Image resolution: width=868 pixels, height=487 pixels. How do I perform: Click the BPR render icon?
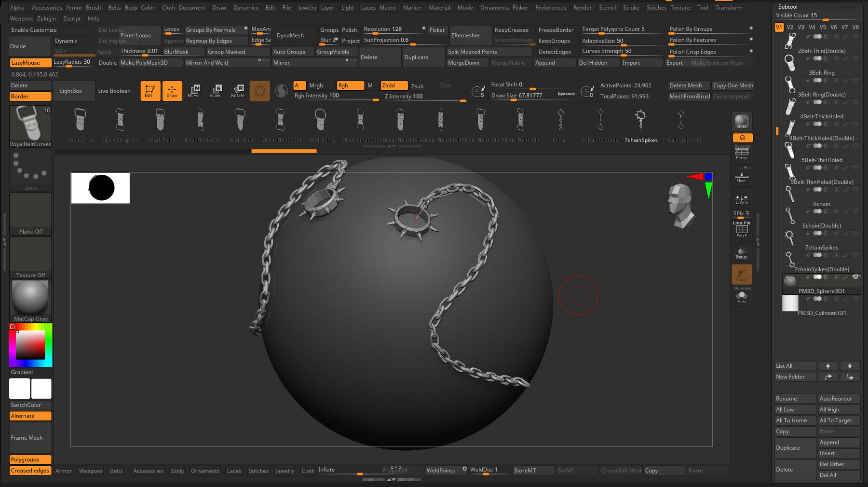pyautogui.click(x=742, y=121)
